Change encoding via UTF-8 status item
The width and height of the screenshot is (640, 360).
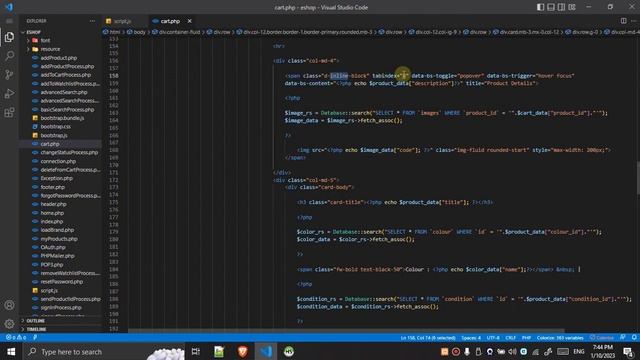point(493,338)
